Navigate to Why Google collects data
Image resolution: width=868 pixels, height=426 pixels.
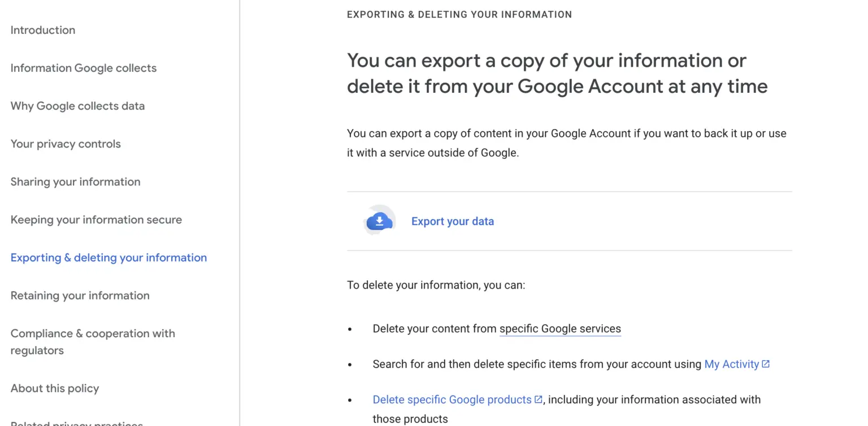pos(77,106)
